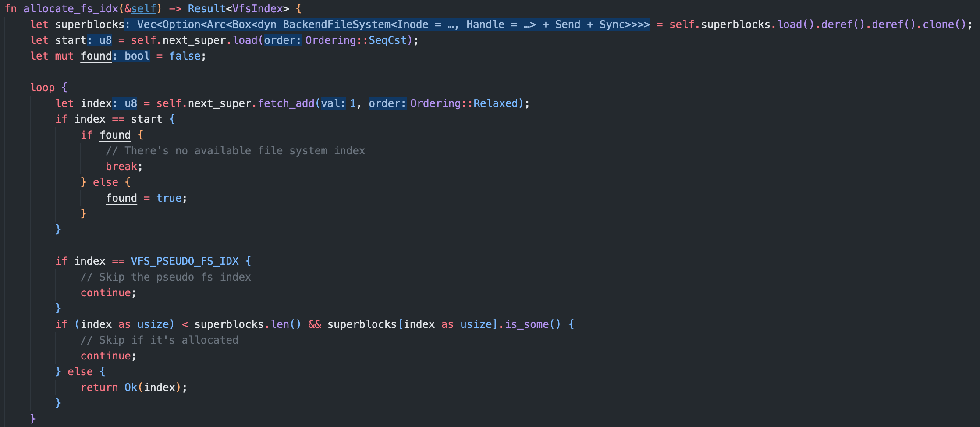Click Ordering::SeqCst in the start line
Screen dimensions: 980x427
coord(356,40)
